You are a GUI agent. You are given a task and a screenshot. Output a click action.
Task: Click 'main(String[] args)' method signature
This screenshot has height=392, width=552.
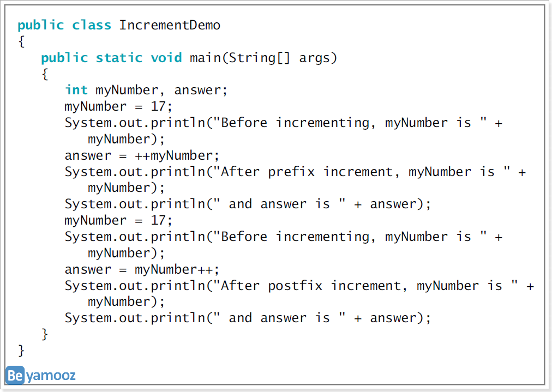pos(263,58)
